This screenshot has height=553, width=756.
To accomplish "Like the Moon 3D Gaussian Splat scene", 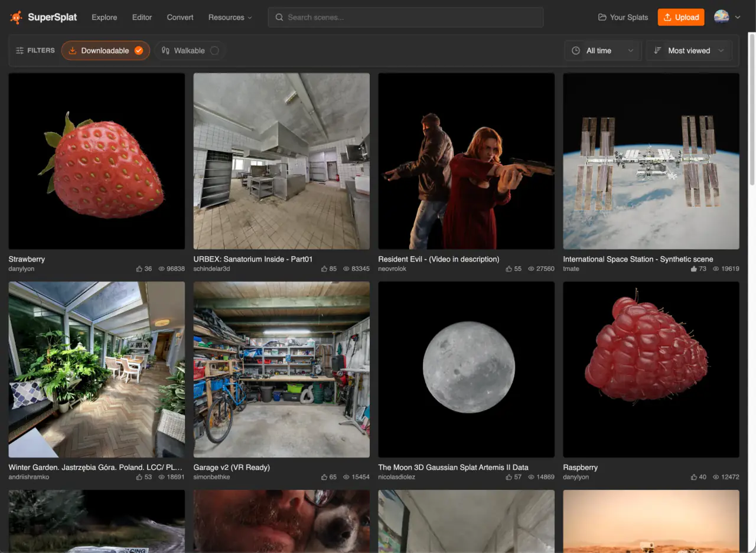I will point(509,477).
